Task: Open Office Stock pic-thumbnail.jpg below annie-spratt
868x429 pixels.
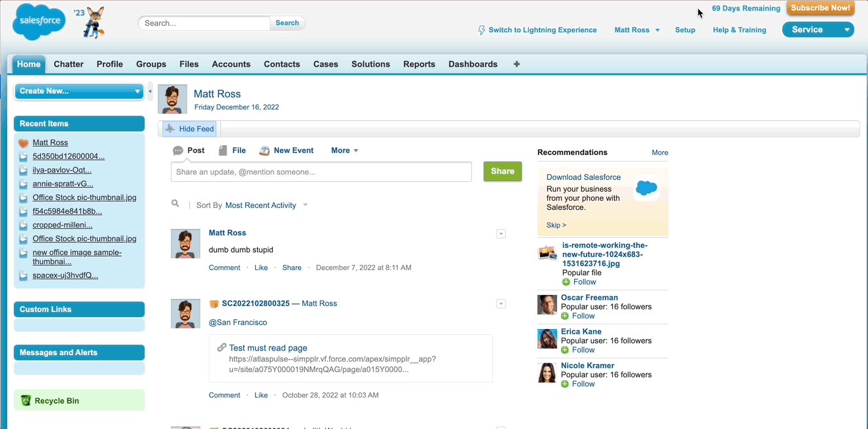Action: pyautogui.click(x=84, y=197)
